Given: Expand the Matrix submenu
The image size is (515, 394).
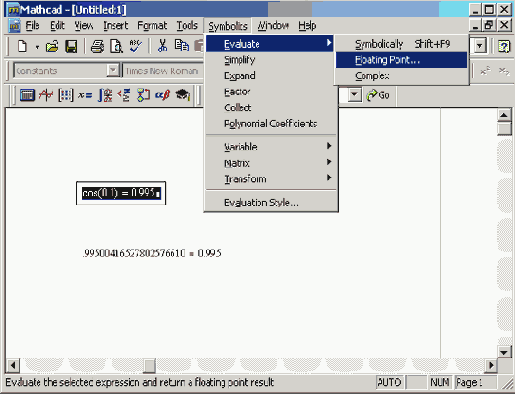Looking at the screenshot, I should (271, 163).
